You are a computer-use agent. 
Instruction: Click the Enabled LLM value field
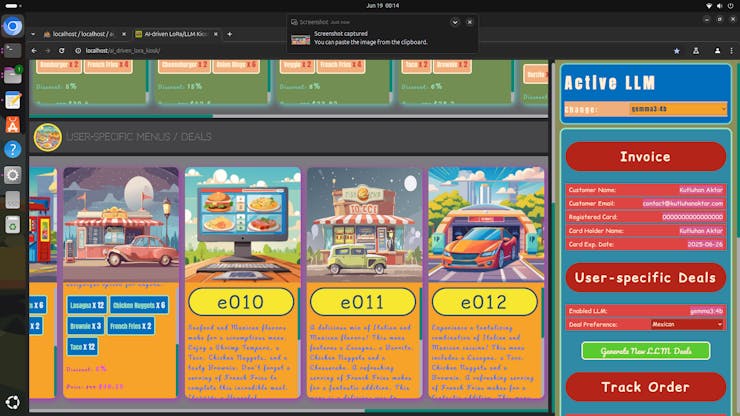click(x=706, y=311)
